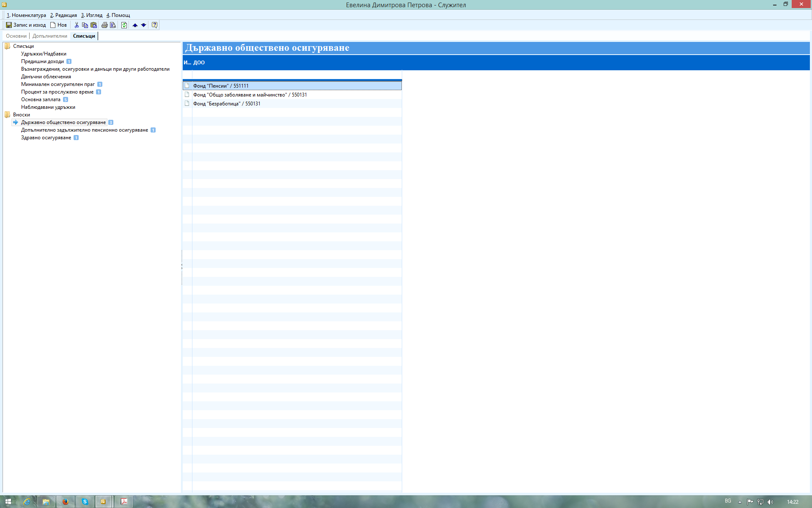This screenshot has height=508, width=812.
Task: Open Internet Explorer from the taskbar
Action: [27, 502]
